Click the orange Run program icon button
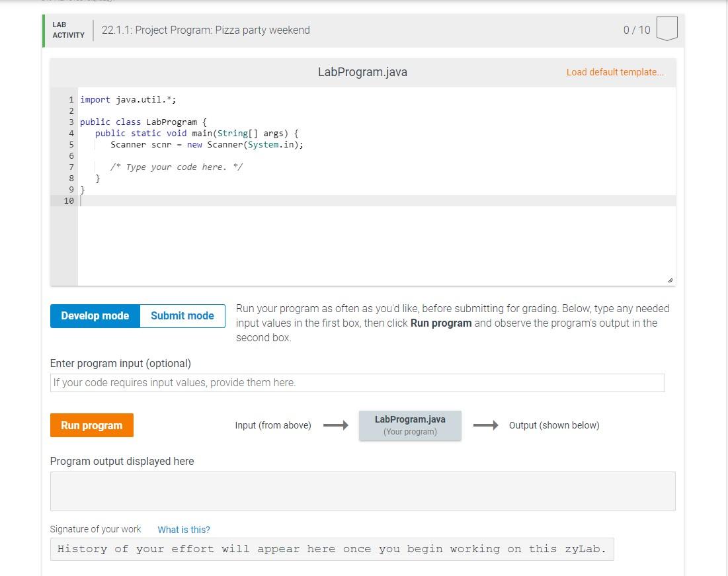 [91, 425]
